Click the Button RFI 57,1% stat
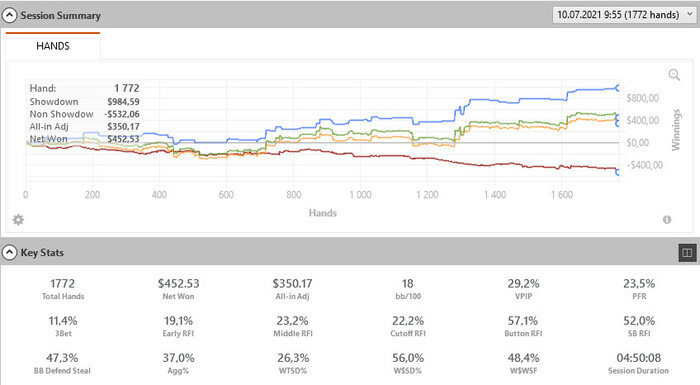 point(523,326)
